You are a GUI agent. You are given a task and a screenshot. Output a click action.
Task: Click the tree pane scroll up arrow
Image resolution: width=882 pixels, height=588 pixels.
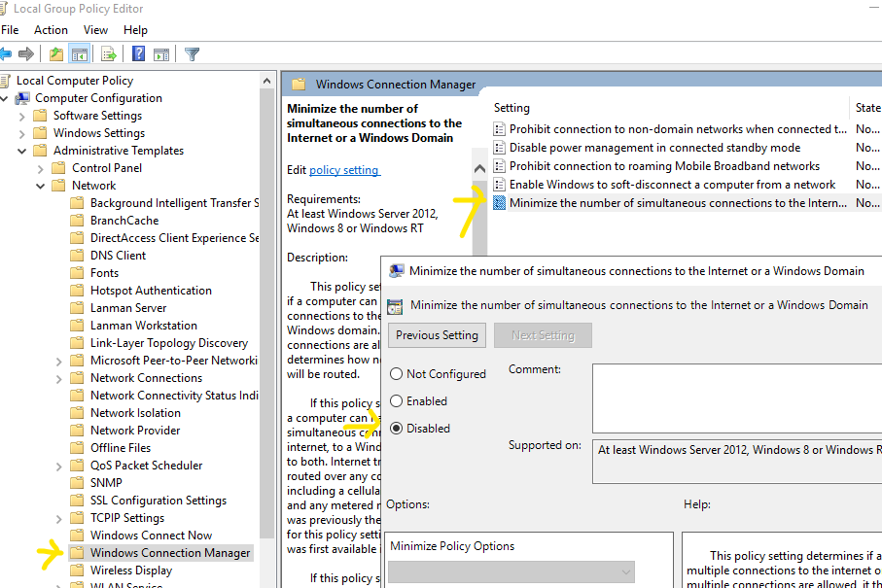(266, 81)
